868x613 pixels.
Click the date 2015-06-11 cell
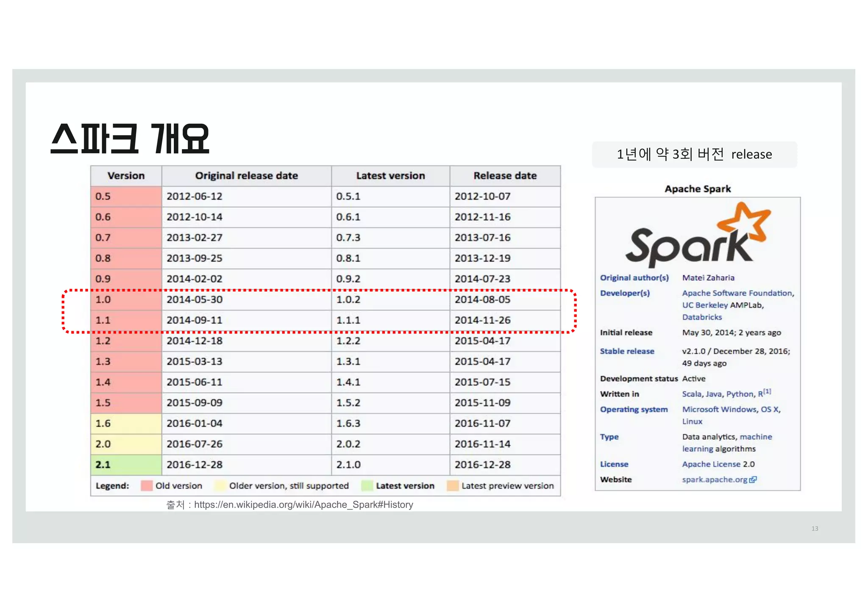tap(246, 383)
